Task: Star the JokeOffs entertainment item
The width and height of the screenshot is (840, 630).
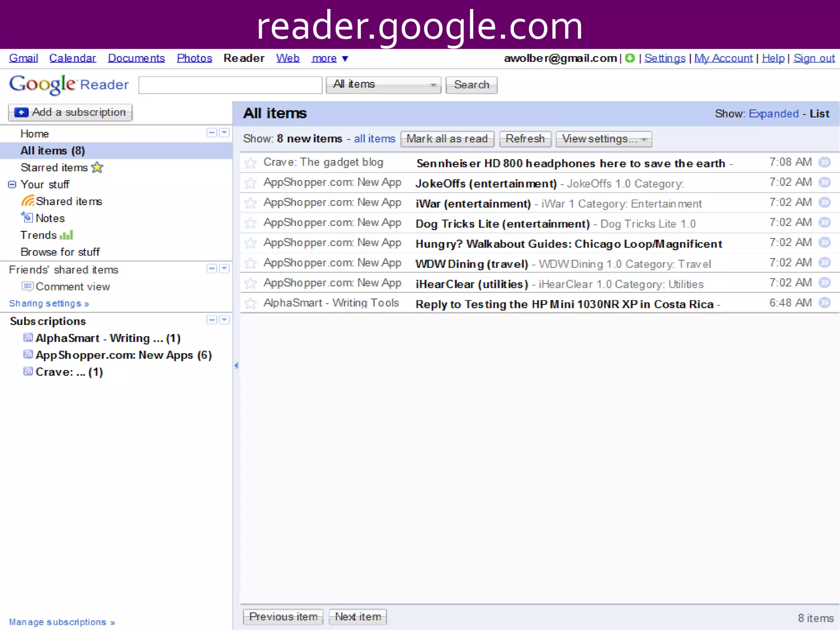Action: click(250, 183)
